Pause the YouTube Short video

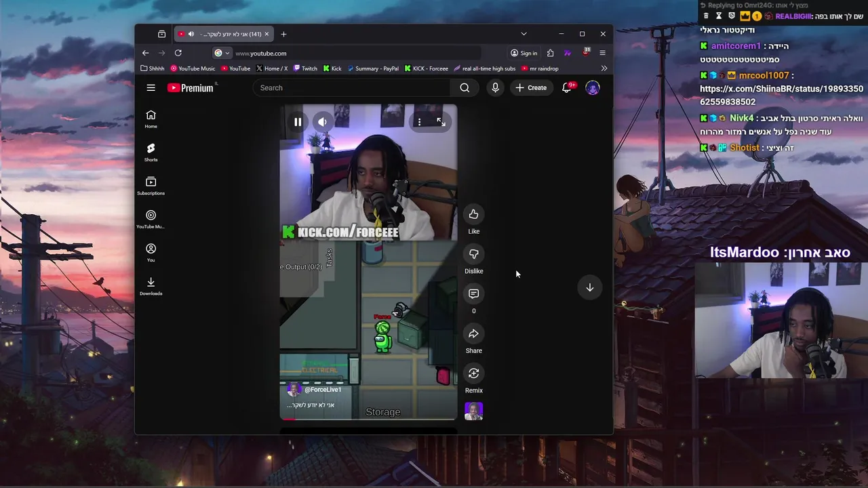[x=298, y=122]
